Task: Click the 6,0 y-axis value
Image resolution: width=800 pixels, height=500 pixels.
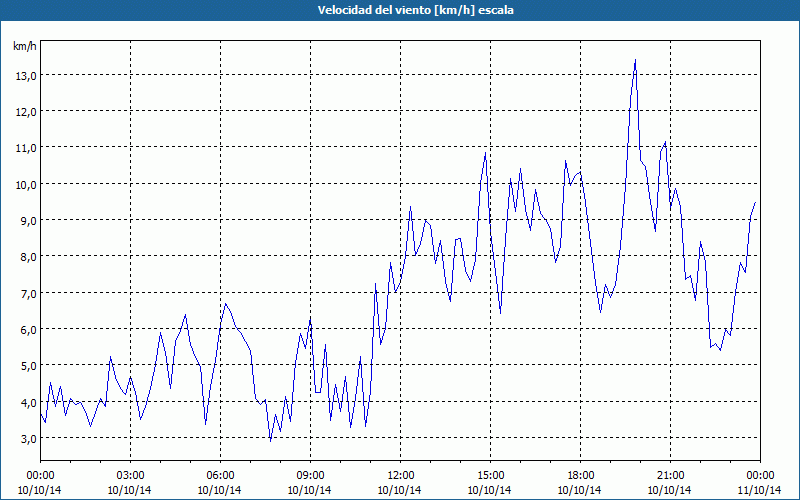Action: click(x=29, y=330)
